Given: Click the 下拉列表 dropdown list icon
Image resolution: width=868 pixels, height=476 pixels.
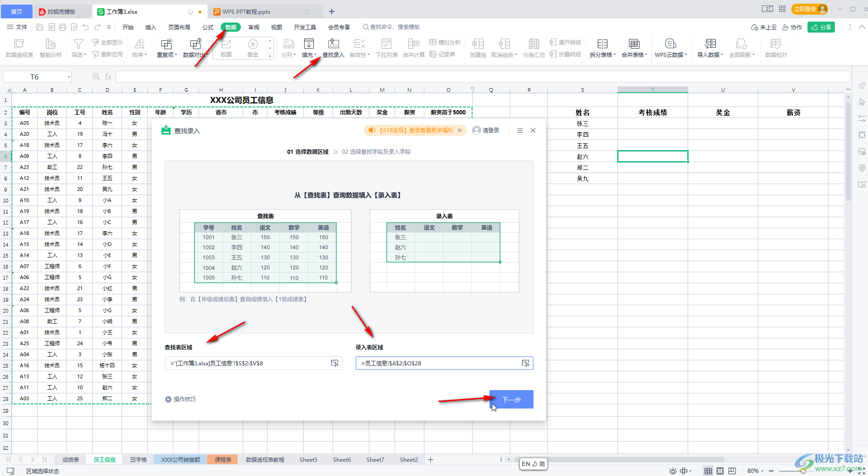Looking at the screenshot, I should pos(387,48).
